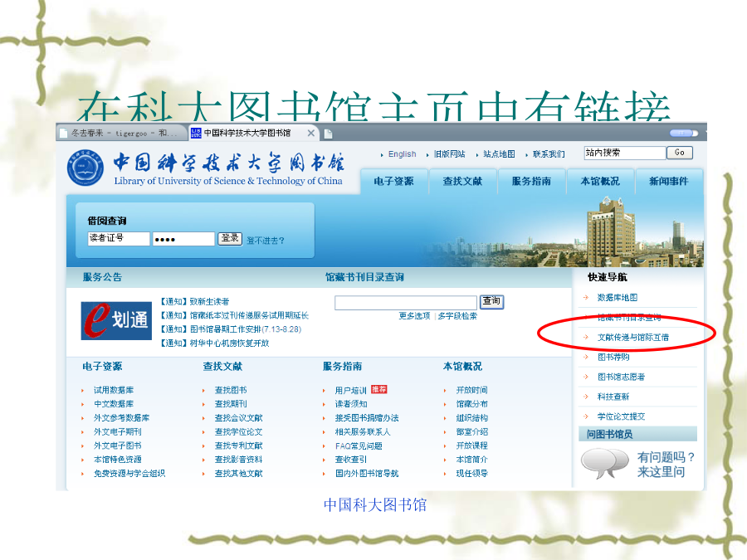Open 相关服务联系人 link
The width and height of the screenshot is (747, 560).
[363, 432]
